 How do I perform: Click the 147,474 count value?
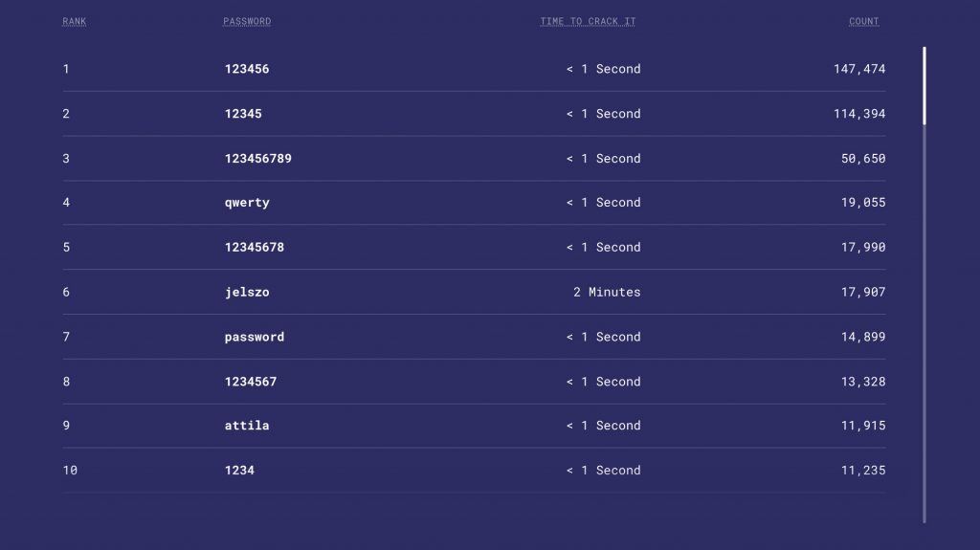[x=859, y=69]
